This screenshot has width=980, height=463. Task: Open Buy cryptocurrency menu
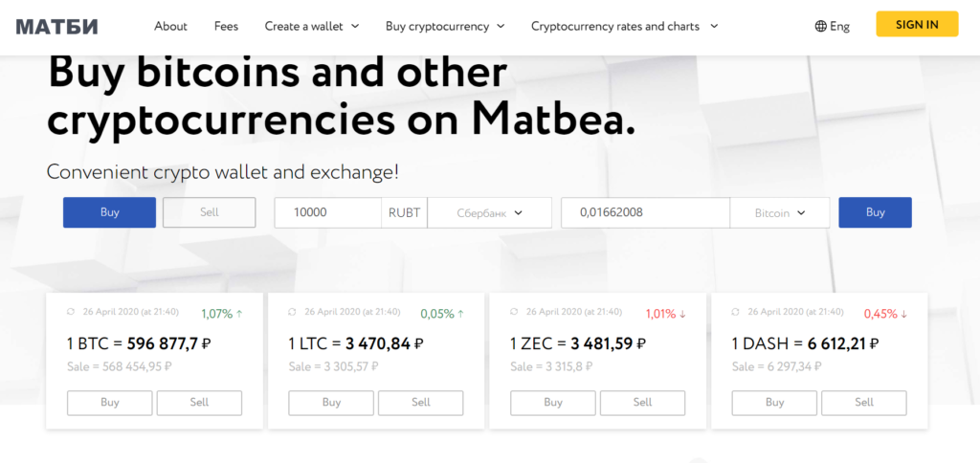tap(445, 26)
